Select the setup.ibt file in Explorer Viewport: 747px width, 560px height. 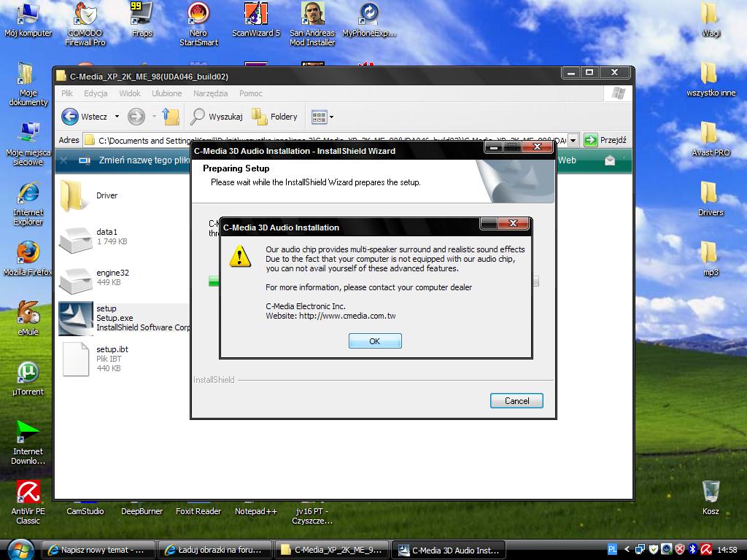tap(94, 359)
